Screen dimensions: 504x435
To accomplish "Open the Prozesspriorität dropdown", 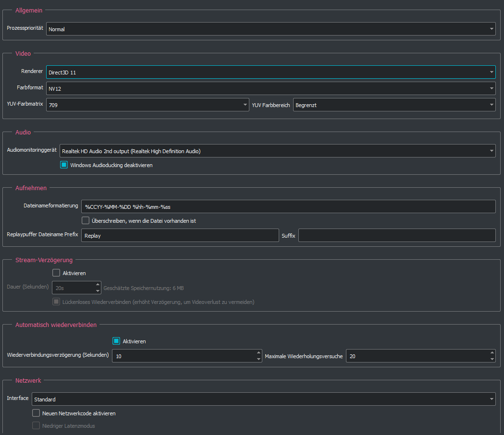I will (x=270, y=29).
